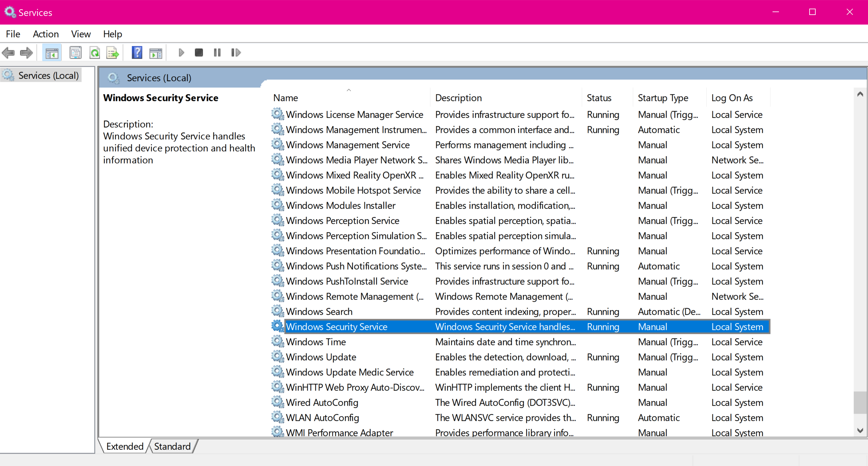Screen dimensions: 868x466
Task: Click the Pause Service button
Action: [217, 53]
